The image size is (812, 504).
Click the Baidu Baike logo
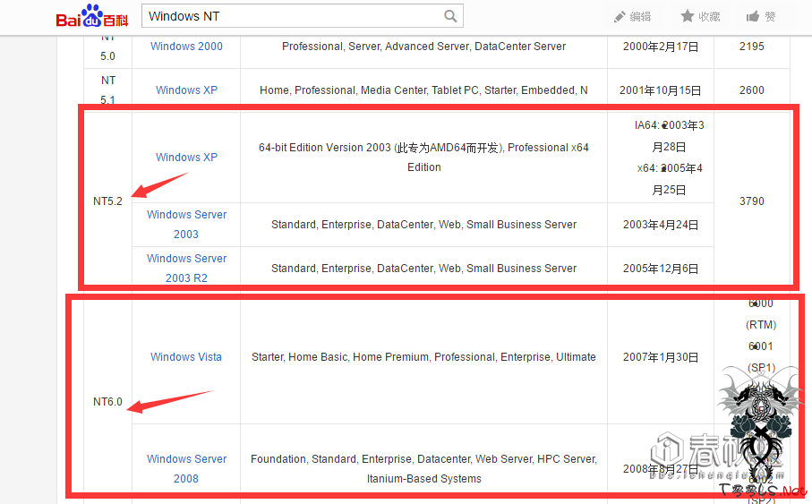click(91, 16)
